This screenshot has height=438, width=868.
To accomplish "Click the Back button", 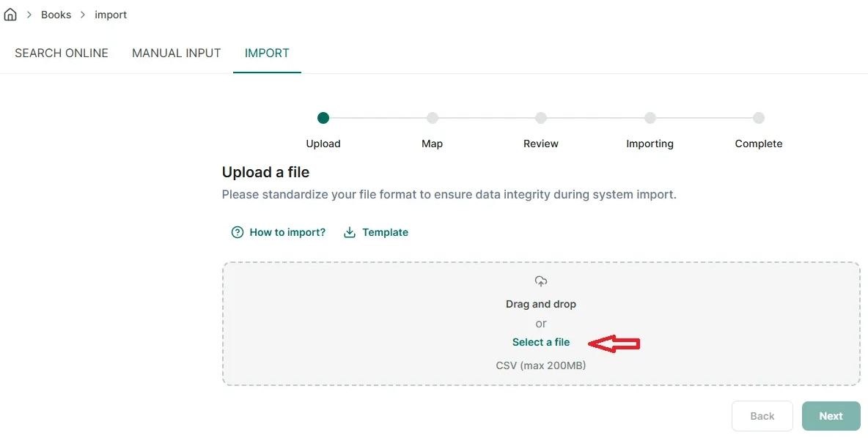I will click(x=762, y=416).
